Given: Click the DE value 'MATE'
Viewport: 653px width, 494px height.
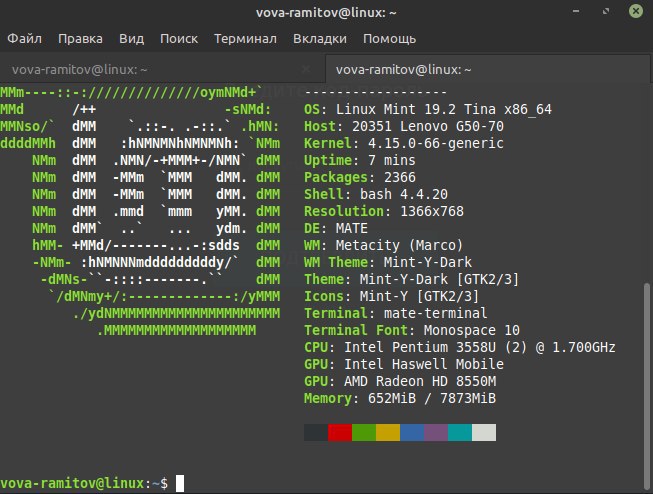Looking at the screenshot, I should [x=352, y=228].
